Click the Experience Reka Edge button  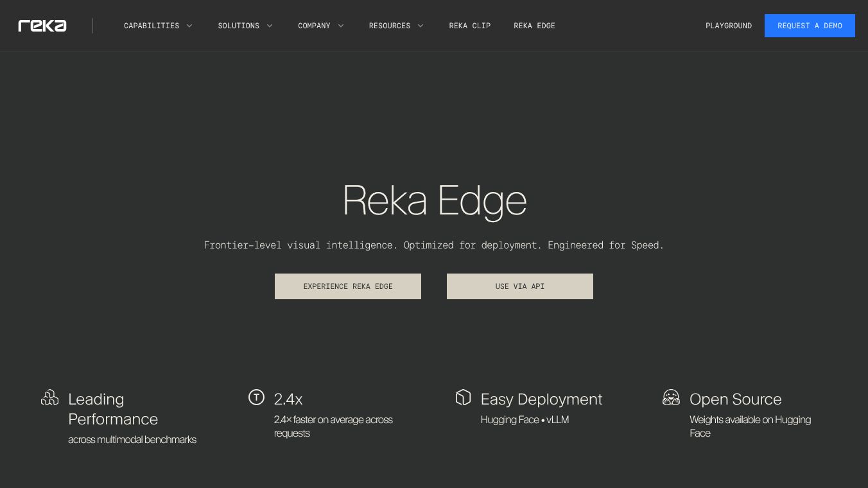coord(348,286)
